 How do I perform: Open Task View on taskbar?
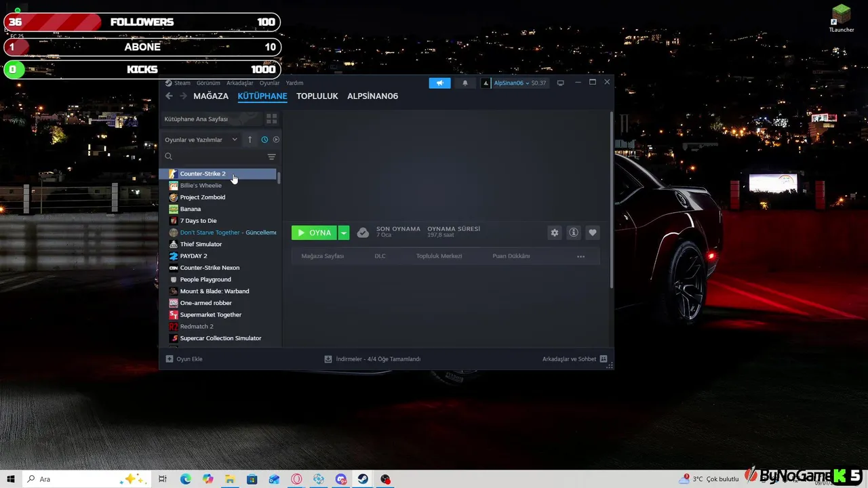[163, 479]
